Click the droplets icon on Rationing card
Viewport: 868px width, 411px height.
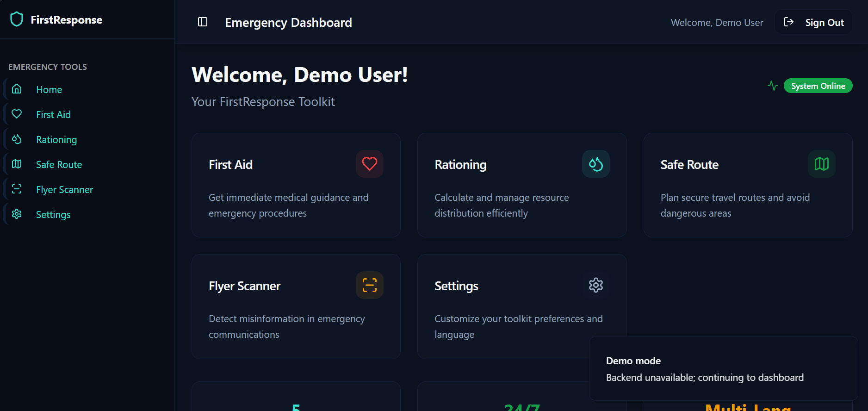(x=595, y=164)
